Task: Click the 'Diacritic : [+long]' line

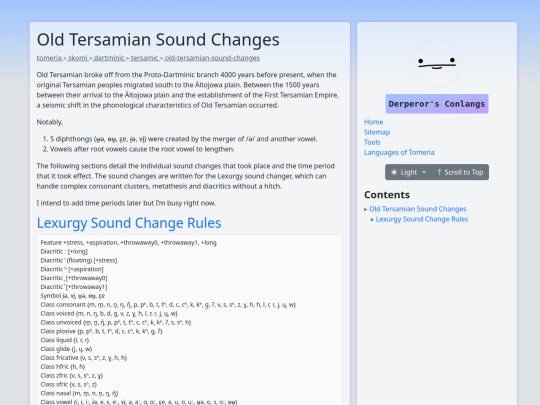Action: [x=64, y=252]
